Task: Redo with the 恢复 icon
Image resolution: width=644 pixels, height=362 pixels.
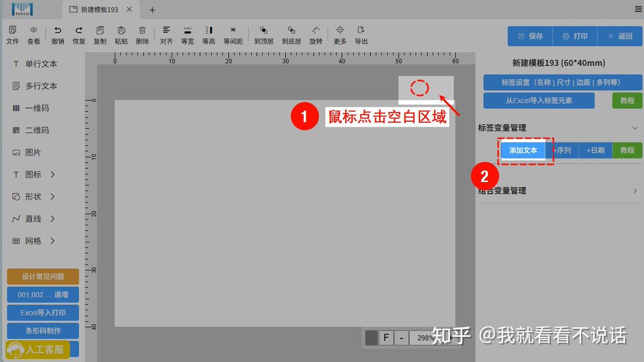Action: [79, 31]
